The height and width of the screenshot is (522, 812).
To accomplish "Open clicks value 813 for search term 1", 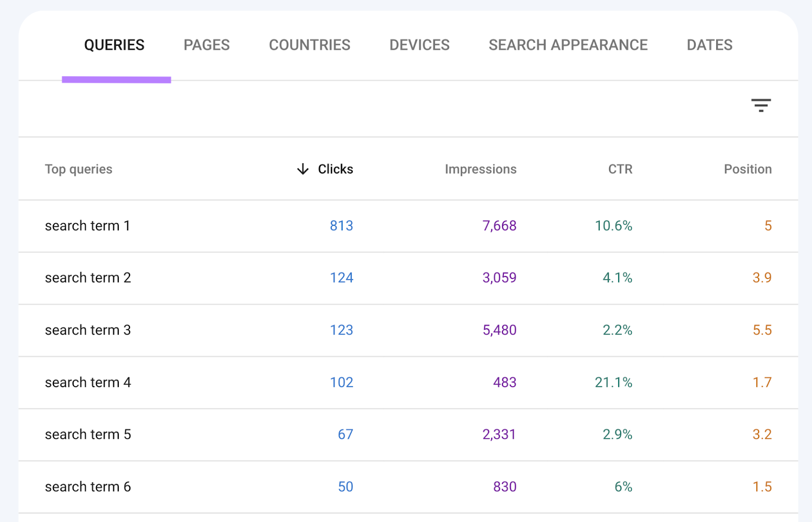I will coord(341,226).
